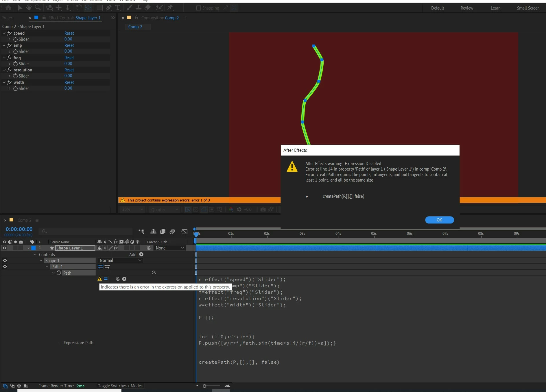Toggle the speed effect fx switch

pyautogui.click(x=10, y=33)
